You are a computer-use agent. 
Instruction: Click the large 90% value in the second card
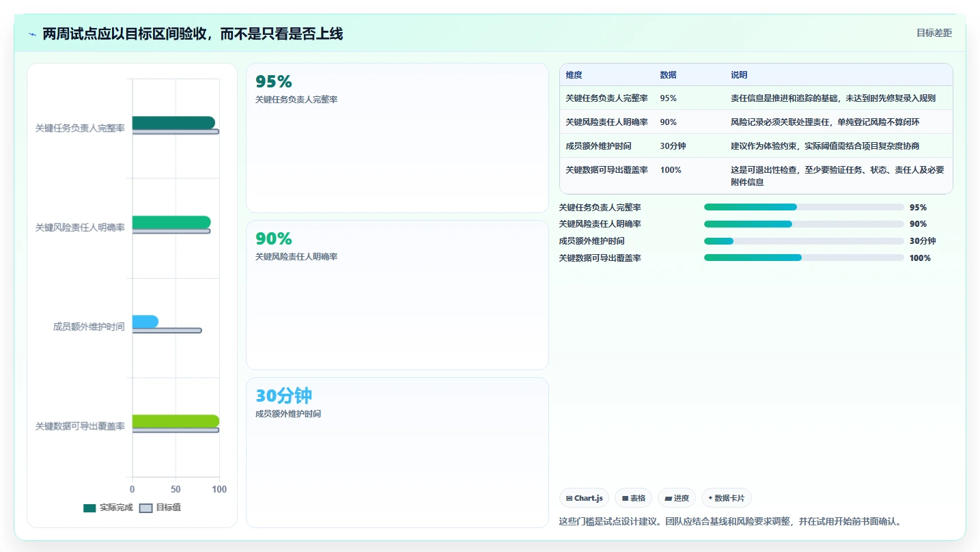(x=273, y=239)
